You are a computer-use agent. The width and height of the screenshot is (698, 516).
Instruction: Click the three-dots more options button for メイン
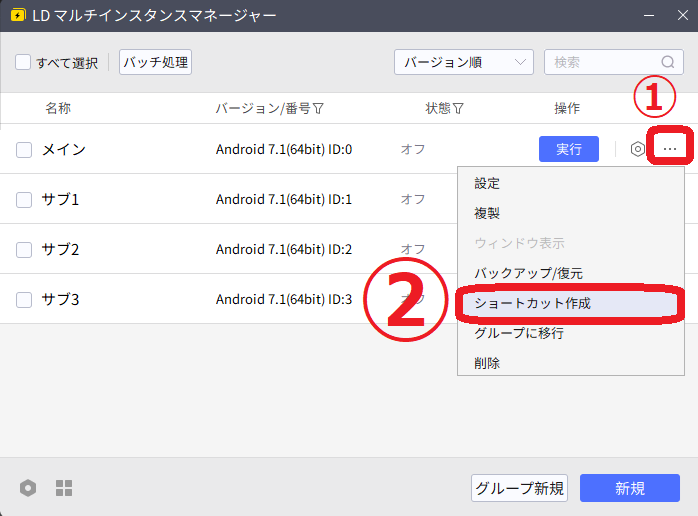pos(669,149)
